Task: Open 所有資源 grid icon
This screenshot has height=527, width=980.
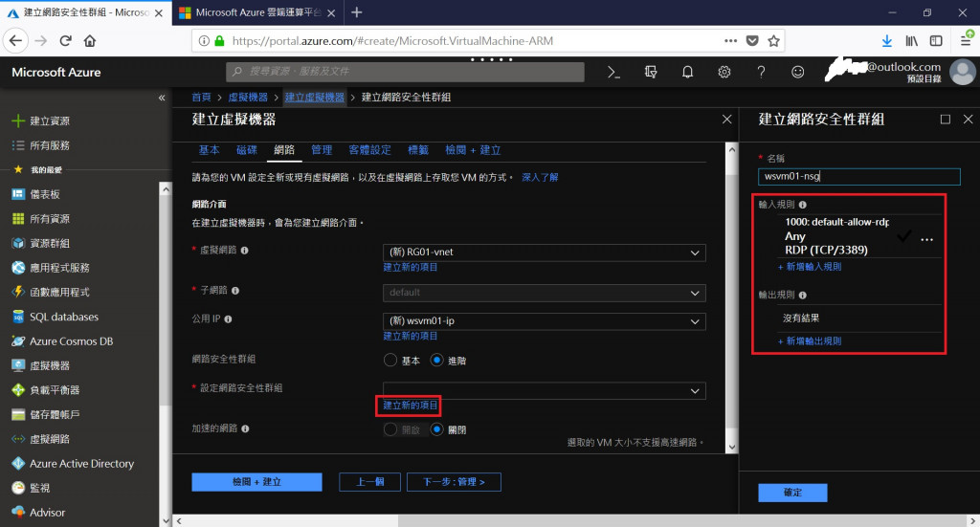Action: coord(19,218)
